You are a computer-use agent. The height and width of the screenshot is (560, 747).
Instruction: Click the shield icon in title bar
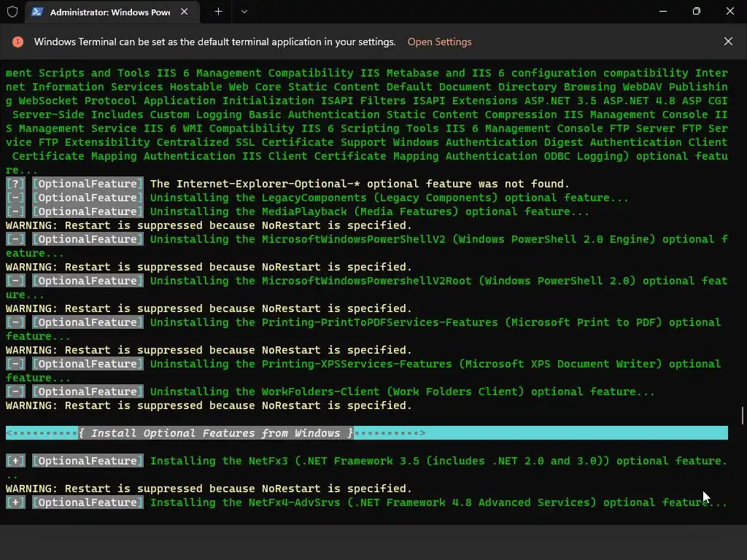pyautogui.click(x=12, y=12)
